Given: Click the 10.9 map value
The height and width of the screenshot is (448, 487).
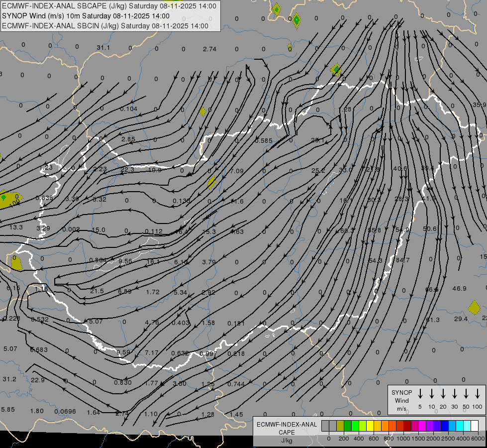Looking at the screenshot, I should click(155, 170).
